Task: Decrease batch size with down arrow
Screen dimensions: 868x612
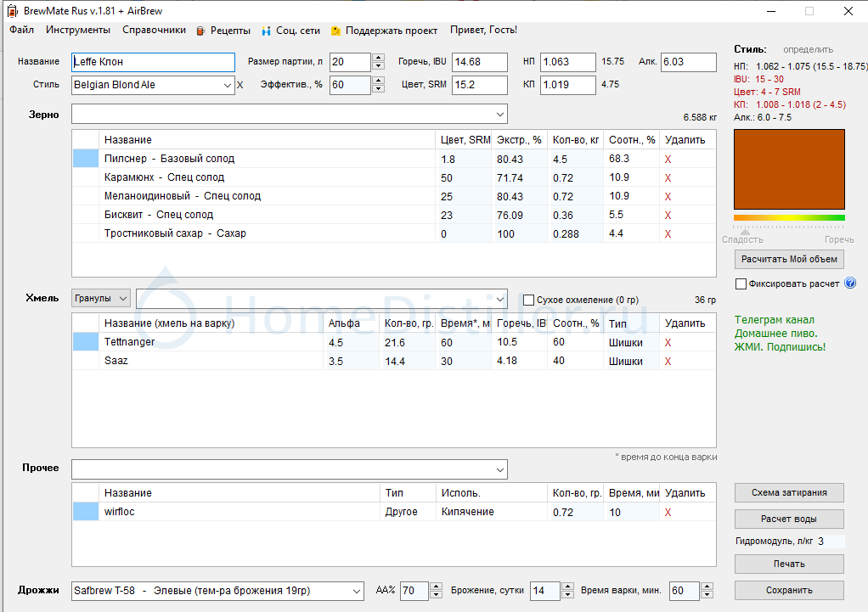Action: point(379,66)
